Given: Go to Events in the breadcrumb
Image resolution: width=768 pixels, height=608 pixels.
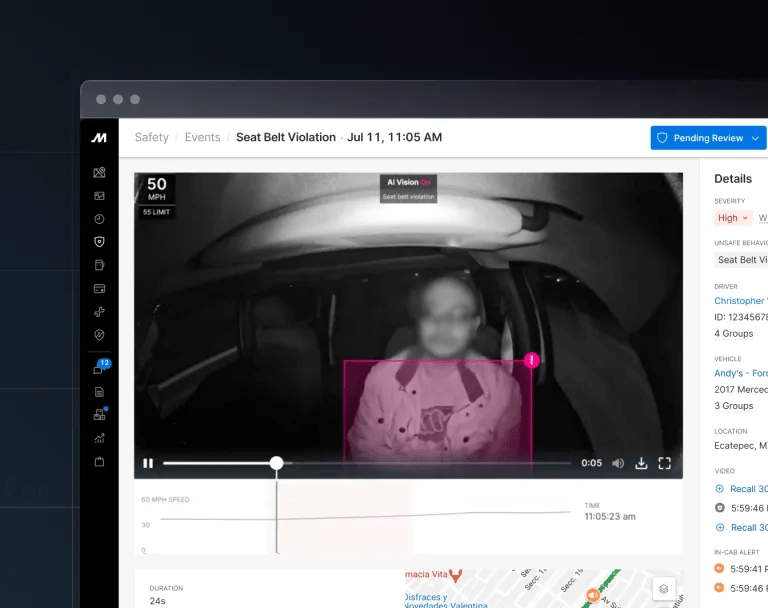Looking at the screenshot, I should tap(202, 137).
